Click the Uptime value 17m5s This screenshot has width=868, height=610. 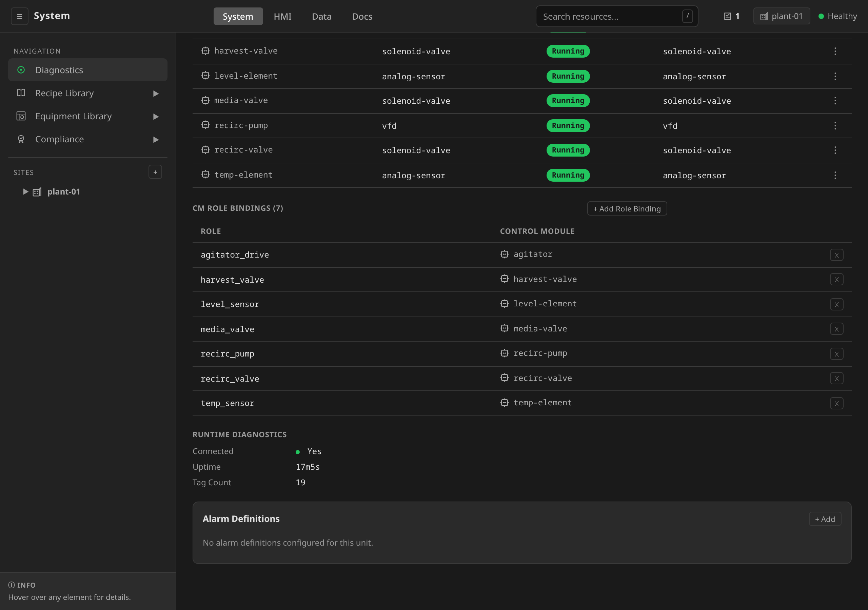coord(307,467)
